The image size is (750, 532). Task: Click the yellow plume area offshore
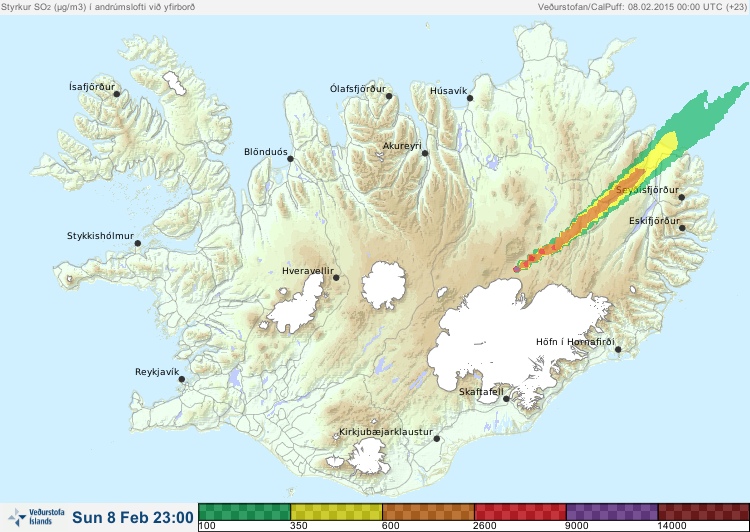coord(665,149)
